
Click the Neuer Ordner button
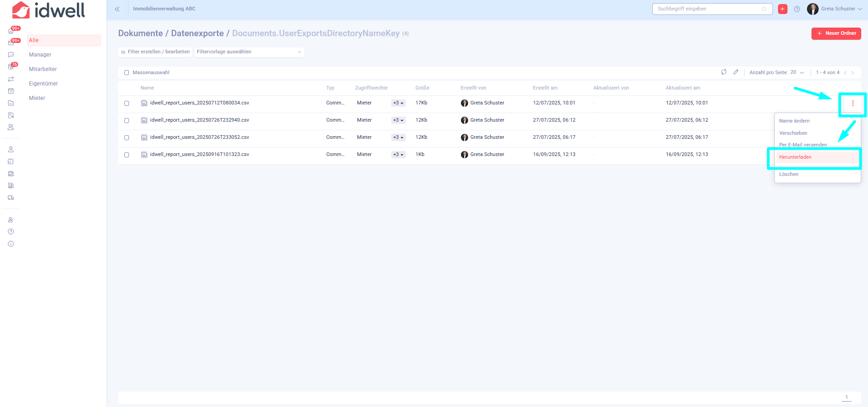[836, 33]
